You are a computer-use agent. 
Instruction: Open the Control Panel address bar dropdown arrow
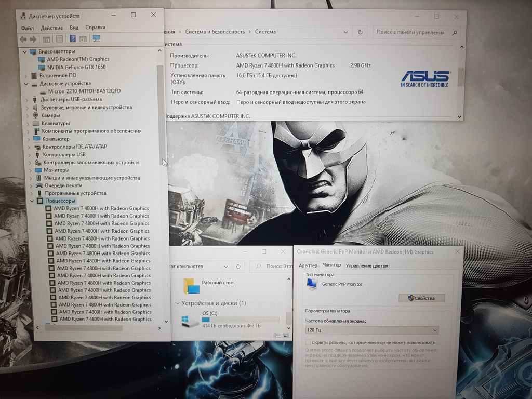pyautogui.click(x=345, y=32)
